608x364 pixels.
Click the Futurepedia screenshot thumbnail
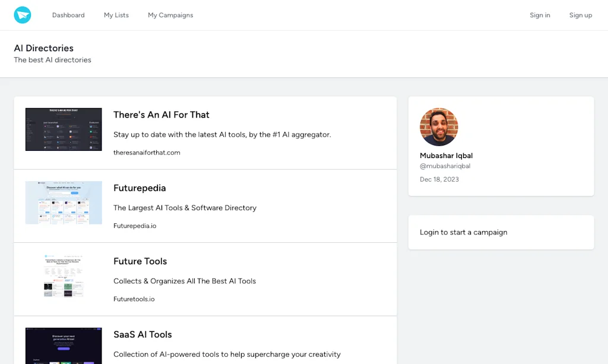[x=64, y=202]
